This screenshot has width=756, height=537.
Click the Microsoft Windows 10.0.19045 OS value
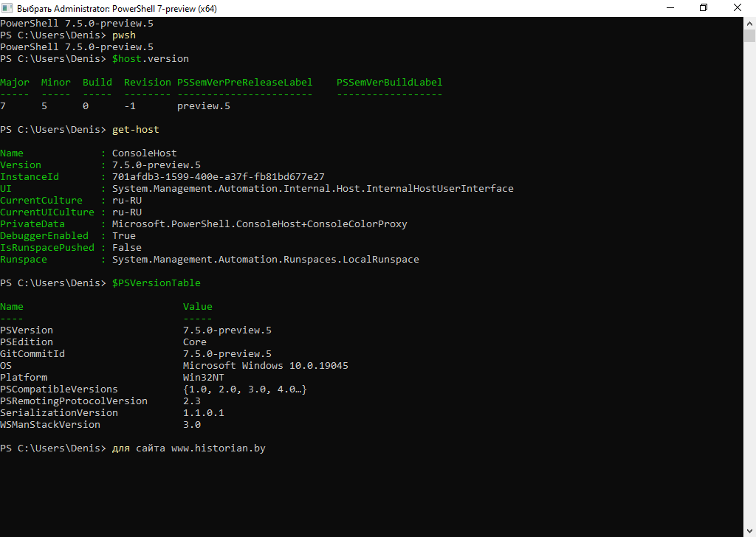[x=265, y=366]
